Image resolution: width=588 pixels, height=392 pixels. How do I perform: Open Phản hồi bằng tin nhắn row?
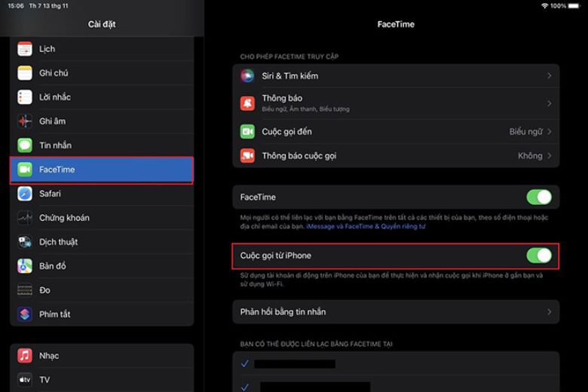click(x=396, y=312)
